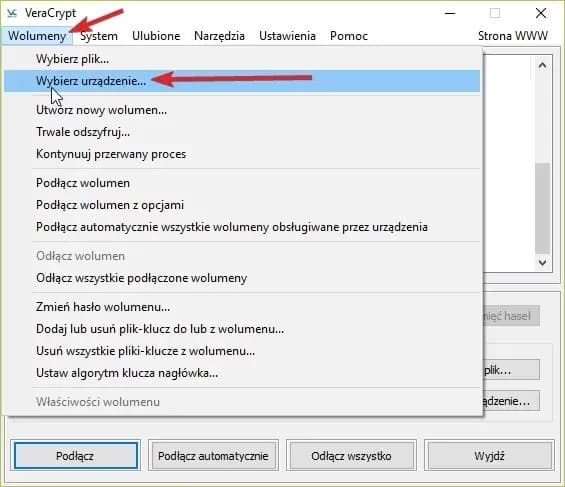The height and width of the screenshot is (487, 565).
Task: Click the partly hidden 'ądzenie...' button
Action: pyautogui.click(x=511, y=401)
